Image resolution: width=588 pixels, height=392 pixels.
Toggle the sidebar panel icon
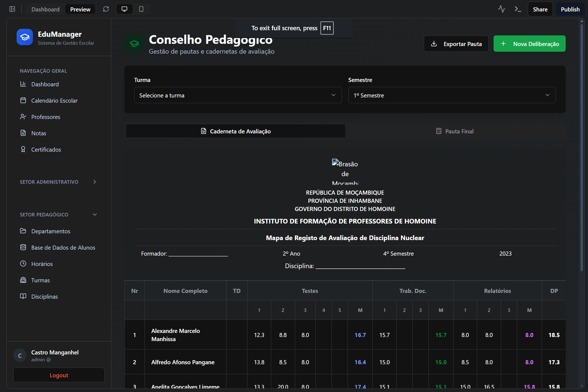12,9
